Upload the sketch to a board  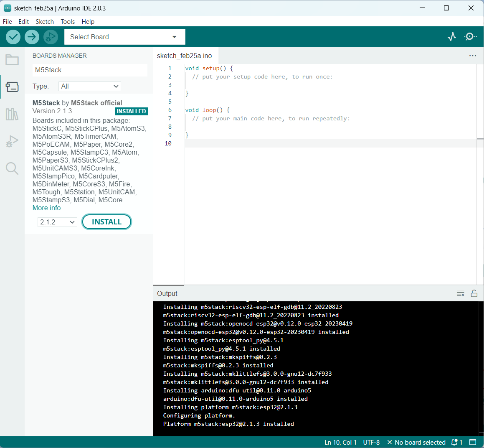tap(32, 37)
